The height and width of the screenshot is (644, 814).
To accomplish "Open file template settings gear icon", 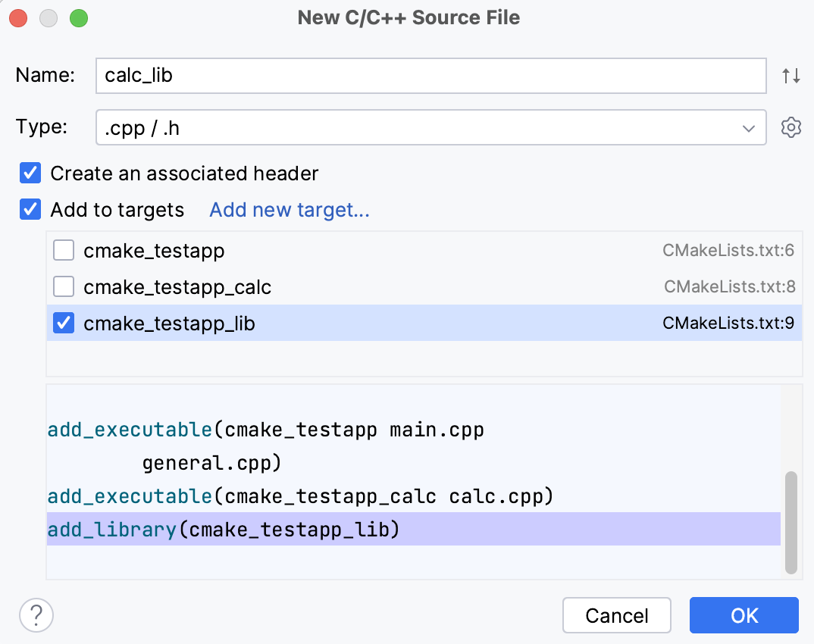I will coord(791,127).
